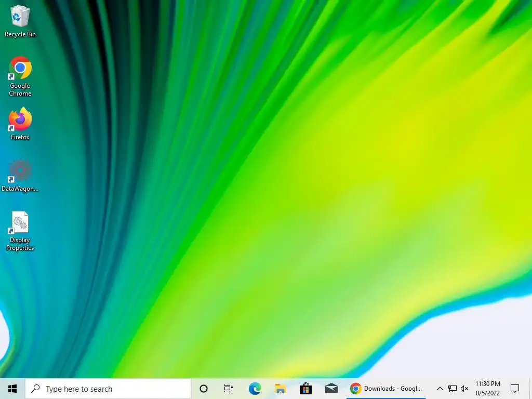Switch to Downloads - Google Chrome taskbar window
The image size is (532, 399).
click(386, 389)
